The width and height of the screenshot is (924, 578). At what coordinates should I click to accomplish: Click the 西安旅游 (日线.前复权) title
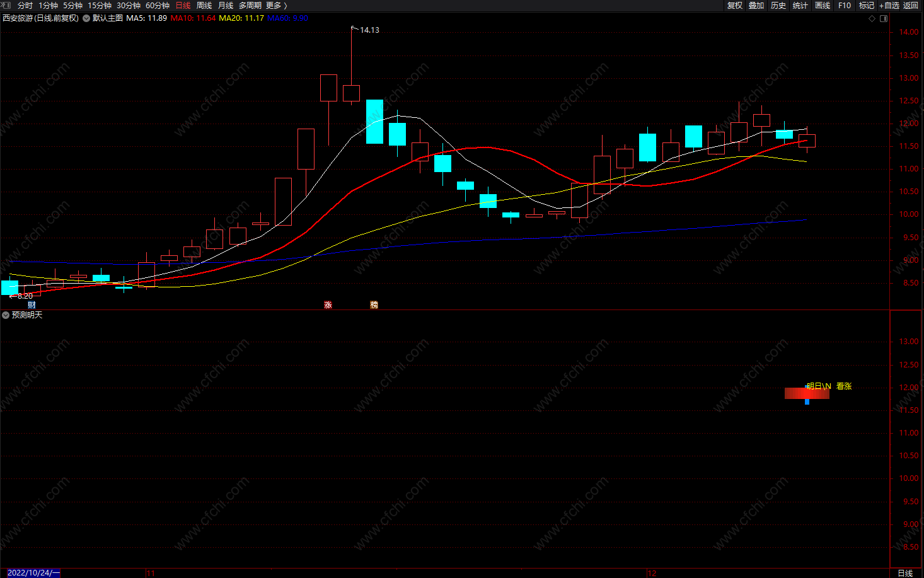point(41,18)
